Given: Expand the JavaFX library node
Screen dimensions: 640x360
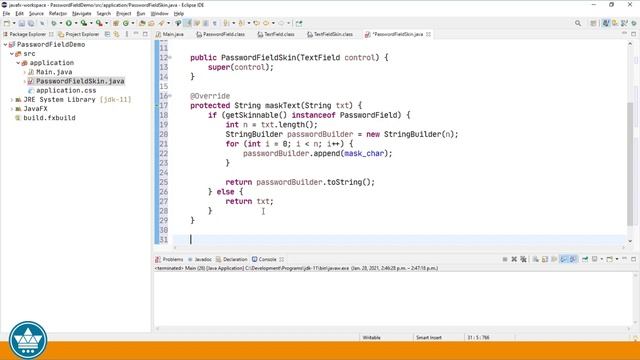Looking at the screenshot, I should pos(12,109).
